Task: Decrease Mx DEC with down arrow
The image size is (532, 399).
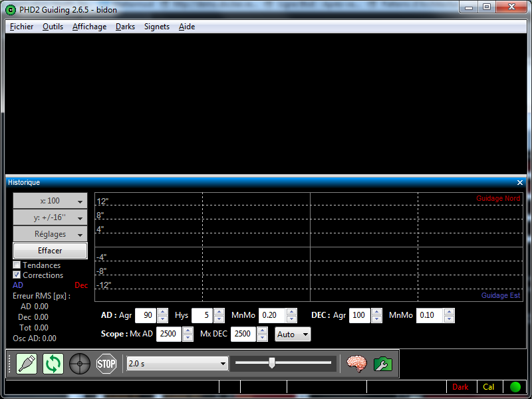Action: click(x=262, y=338)
